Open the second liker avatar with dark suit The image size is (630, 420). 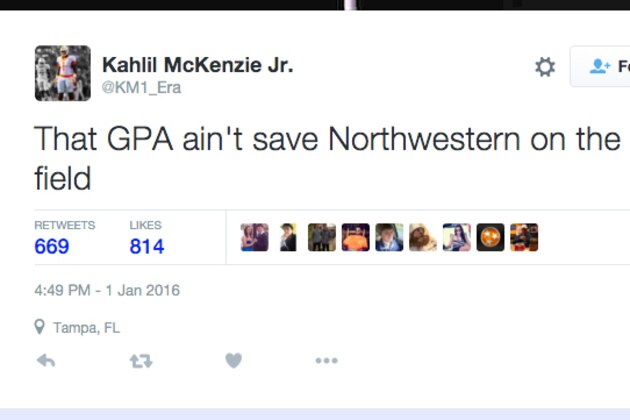[x=288, y=237]
